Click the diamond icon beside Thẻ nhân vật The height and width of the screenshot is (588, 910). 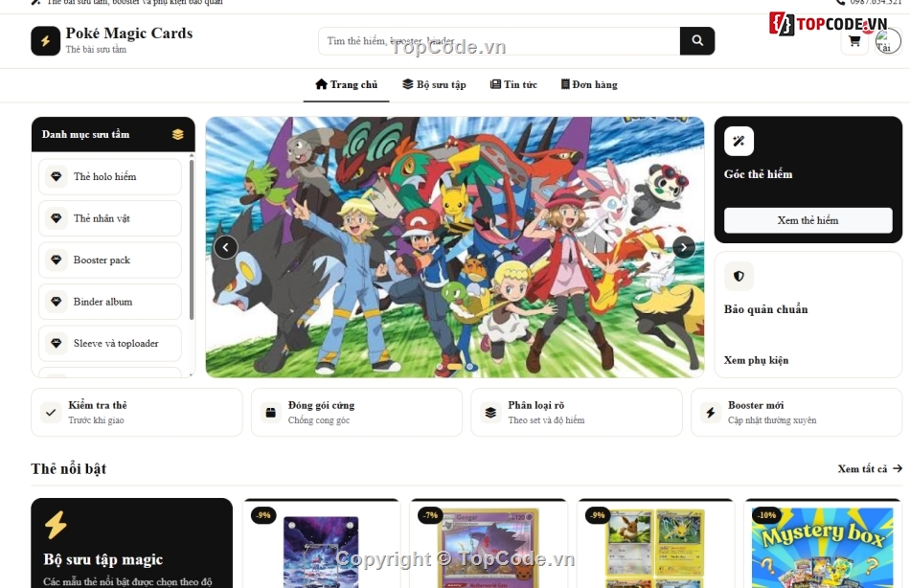[x=57, y=218]
